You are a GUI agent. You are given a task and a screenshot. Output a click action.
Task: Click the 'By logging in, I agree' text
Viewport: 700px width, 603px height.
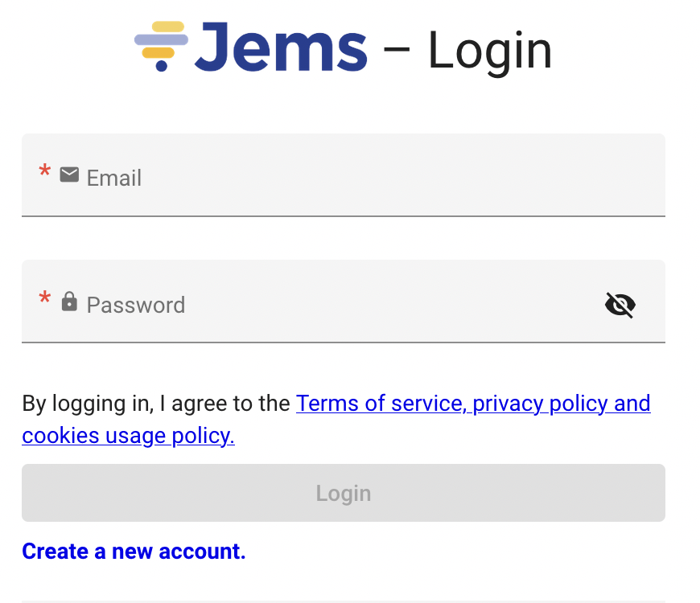click(156, 403)
